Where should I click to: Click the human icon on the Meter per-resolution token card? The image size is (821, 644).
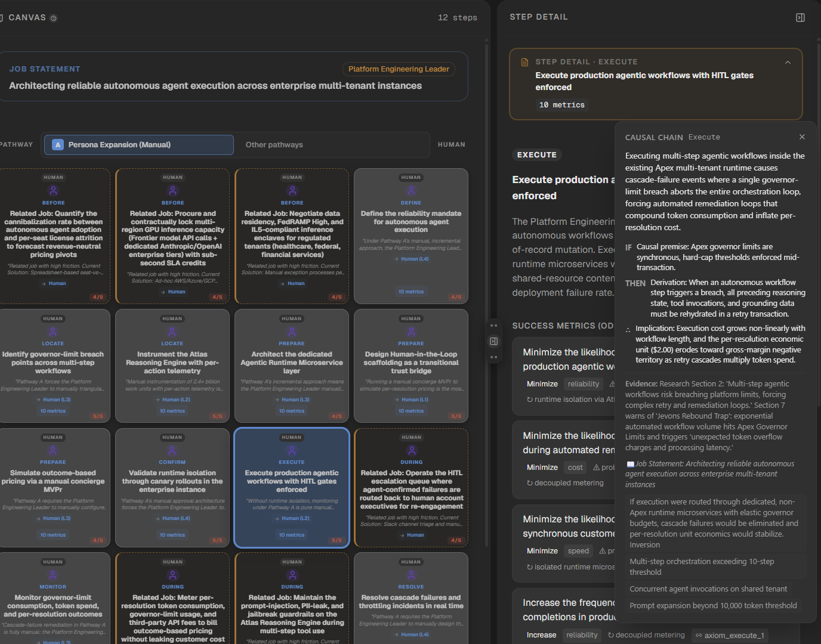pyautogui.click(x=172, y=575)
